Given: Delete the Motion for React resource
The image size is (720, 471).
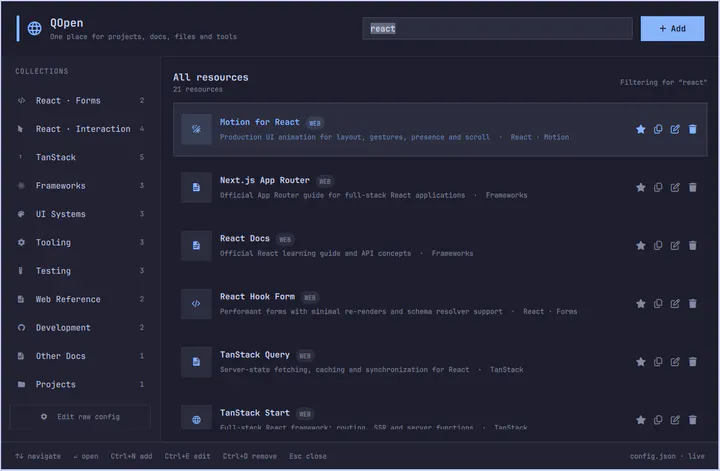Looking at the screenshot, I should tap(692, 129).
